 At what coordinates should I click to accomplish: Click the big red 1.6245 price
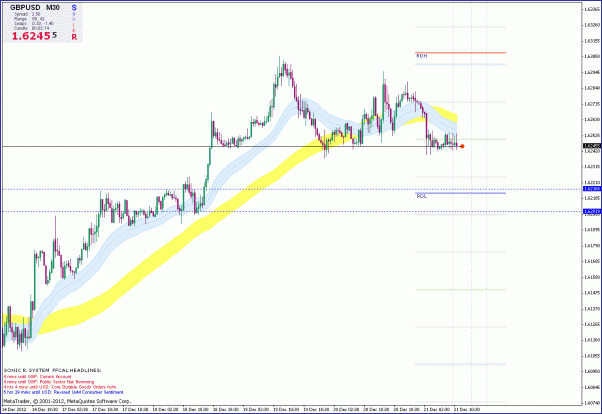click(x=31, y=36)
